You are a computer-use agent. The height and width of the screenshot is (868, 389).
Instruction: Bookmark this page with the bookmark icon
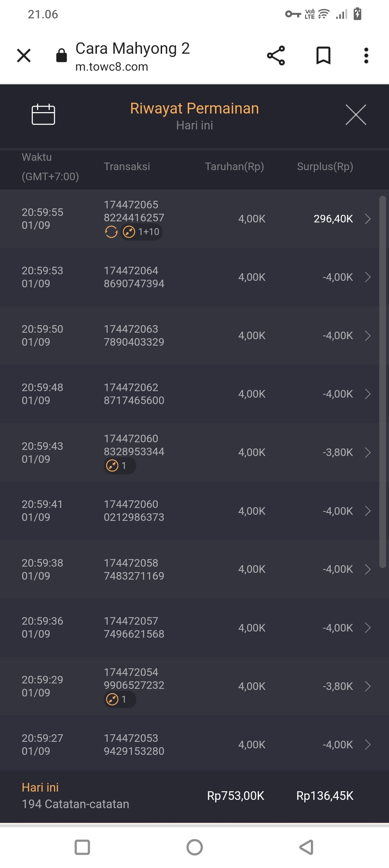[323, 56]
